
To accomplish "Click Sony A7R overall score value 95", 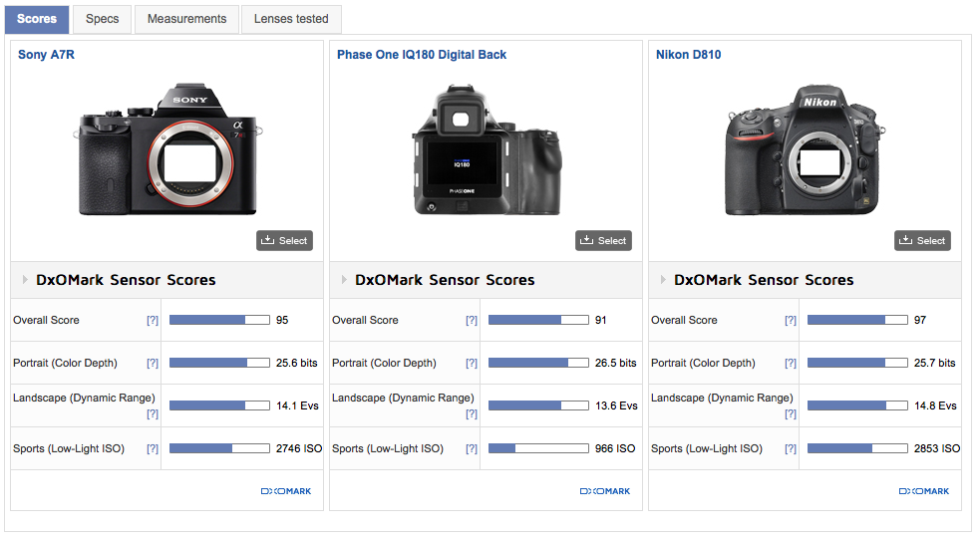I will coord(282,320).
